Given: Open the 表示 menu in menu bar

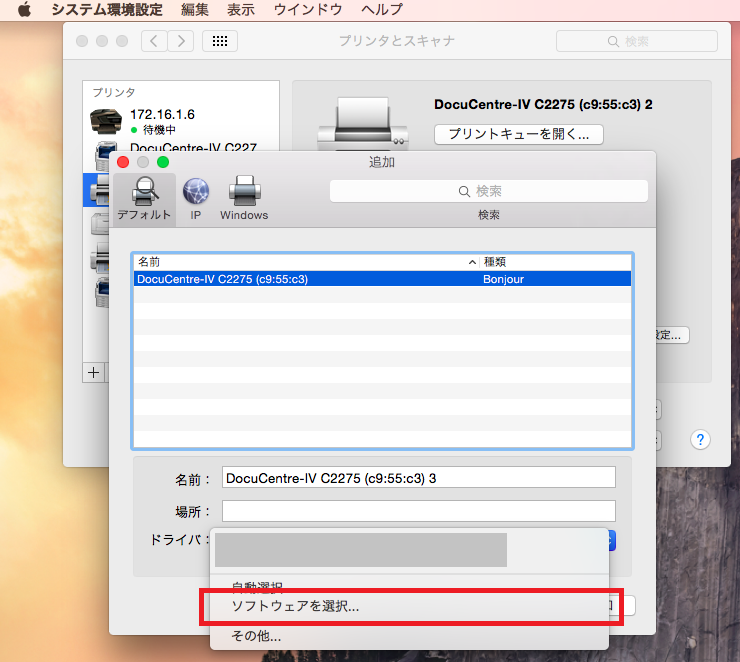Looking at the screenshot, I should pyautogui.click(x=240, y=9).
